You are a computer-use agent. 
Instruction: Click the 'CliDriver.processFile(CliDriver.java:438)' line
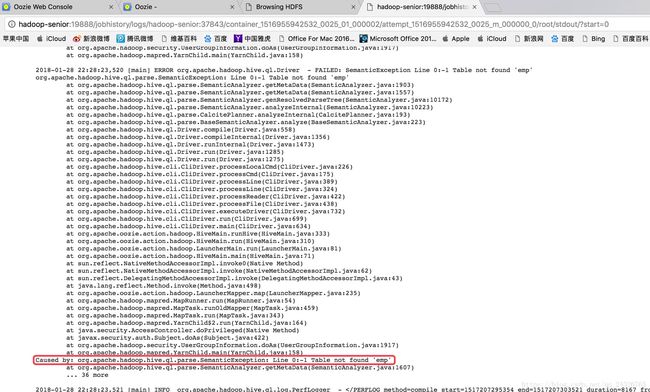(x=202, y=204)
